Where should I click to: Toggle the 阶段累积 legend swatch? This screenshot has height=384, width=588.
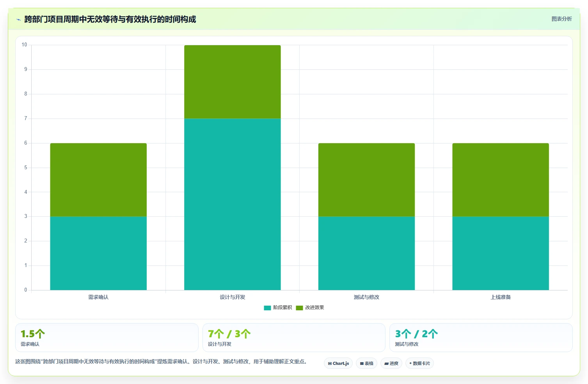(x=267, y=308)
